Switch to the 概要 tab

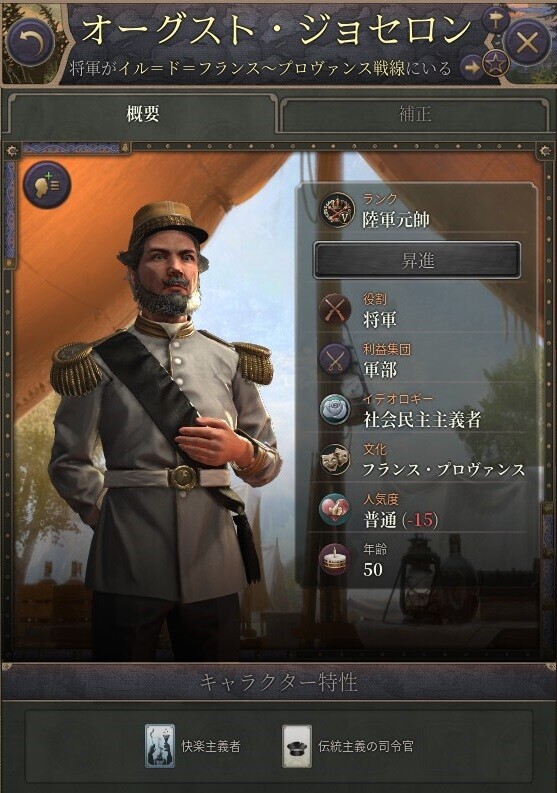(x=143, y=114)
